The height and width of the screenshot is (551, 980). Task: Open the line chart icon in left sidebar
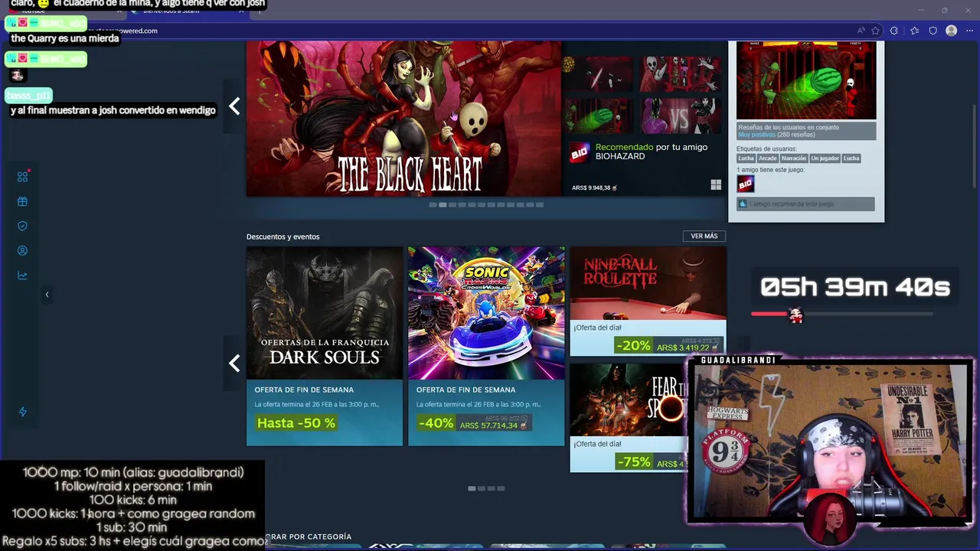pos(22,275)
